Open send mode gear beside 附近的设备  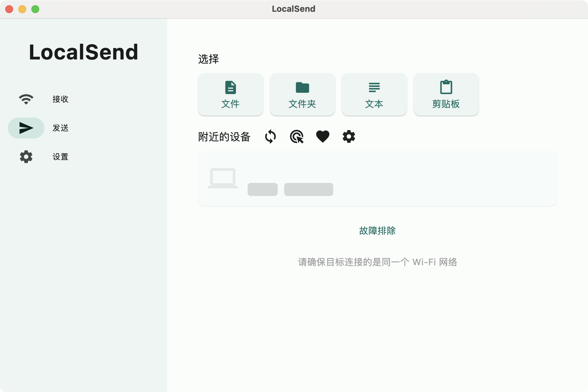point(349,137)
